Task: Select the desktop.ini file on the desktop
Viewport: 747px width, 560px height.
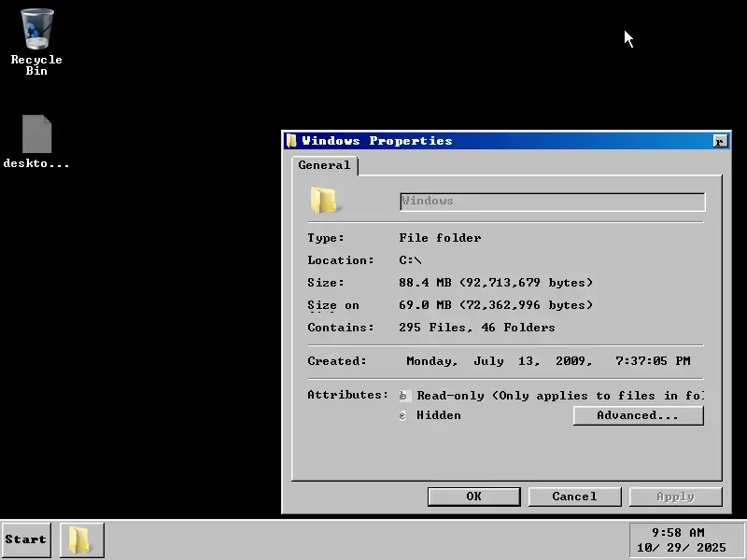Action: pos(35,133)
